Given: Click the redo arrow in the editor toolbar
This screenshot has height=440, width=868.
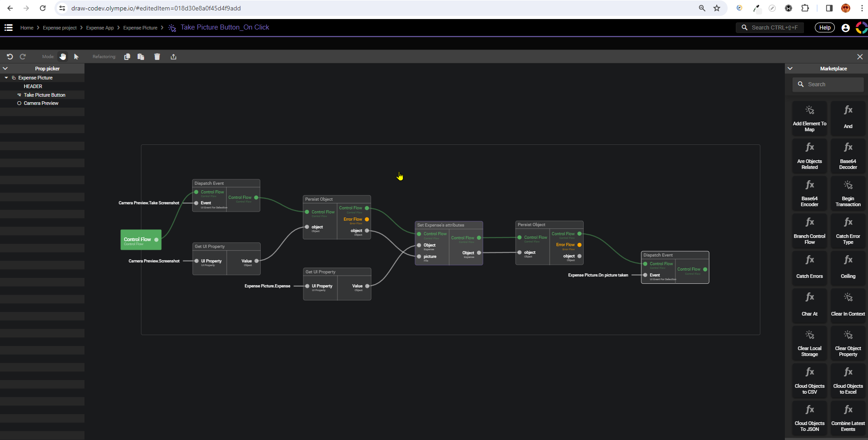Looking at the screenshot, I should tap(23, 57).
